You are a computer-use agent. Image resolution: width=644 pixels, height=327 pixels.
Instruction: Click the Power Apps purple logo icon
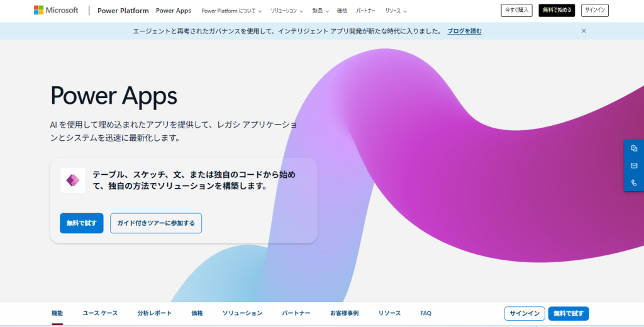(73, 180)
